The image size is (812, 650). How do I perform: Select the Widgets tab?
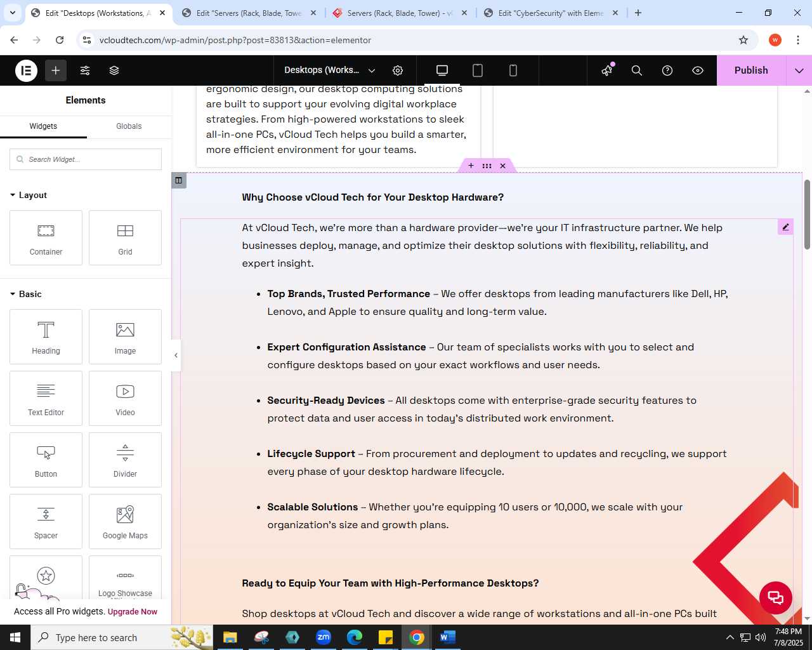[x=43, y=126]
